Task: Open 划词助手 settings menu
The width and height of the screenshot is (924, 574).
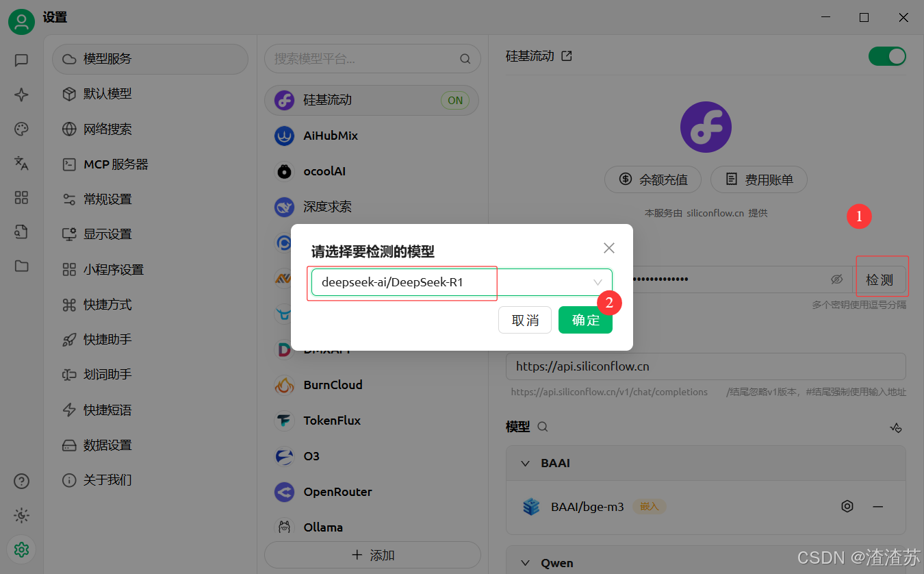Action: pyautogui.click(x=150, y=375)
